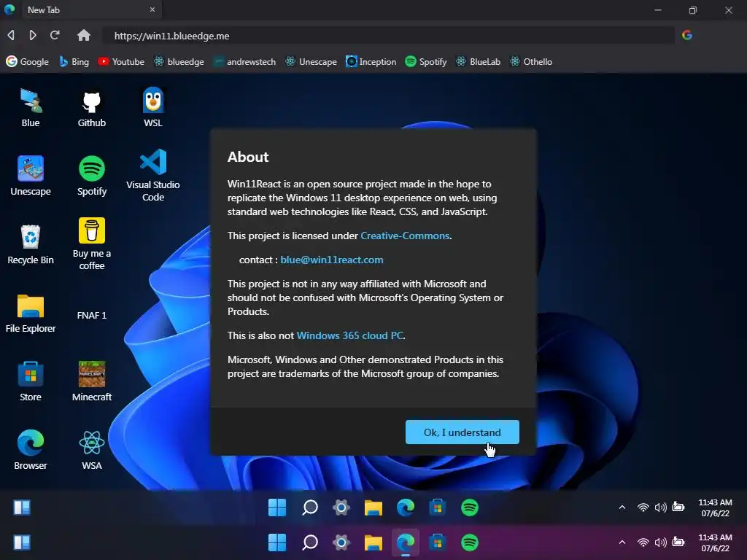
Task: Open the Google bookmark
Action: tap(27, 62)
